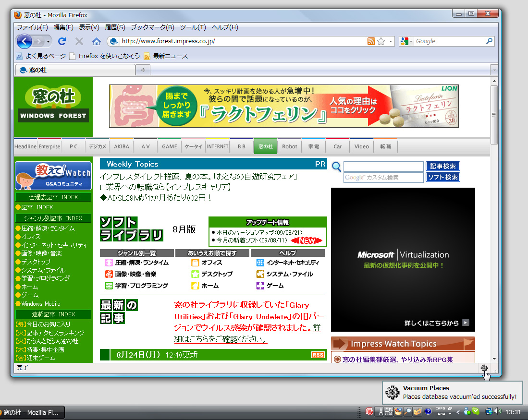Click the 詳細はこちらをご確認ください link
Viewport: 528px width, 420px height.
click(x=247, y=333)
